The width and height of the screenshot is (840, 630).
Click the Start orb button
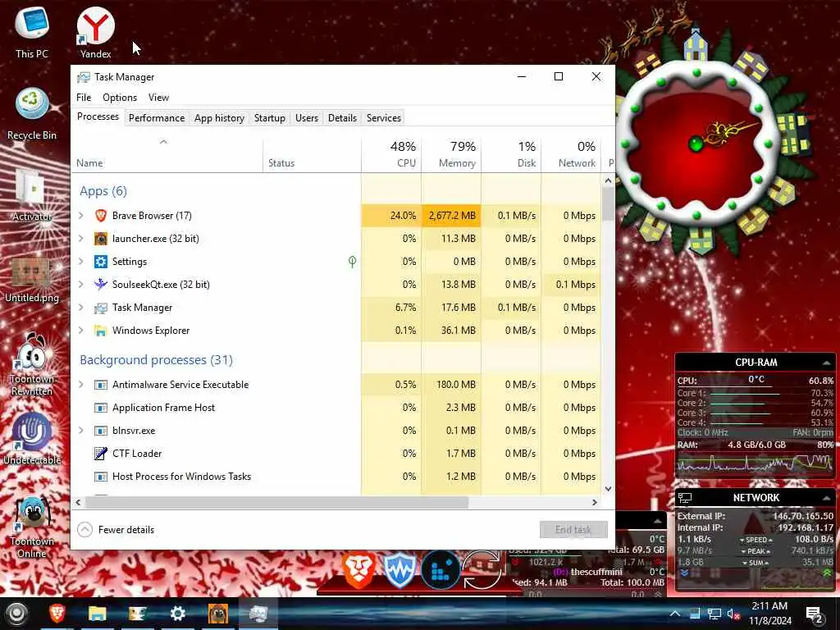coord(16,614)
